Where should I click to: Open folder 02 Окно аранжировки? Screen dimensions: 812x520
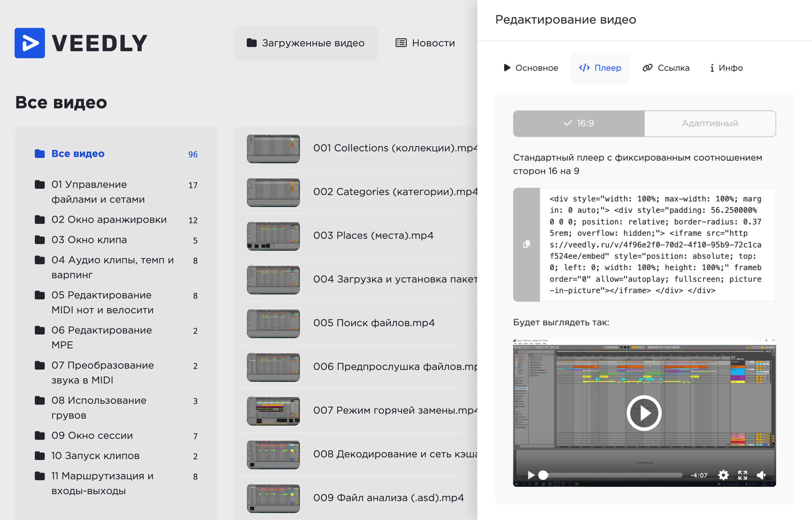tap(109, 220)
